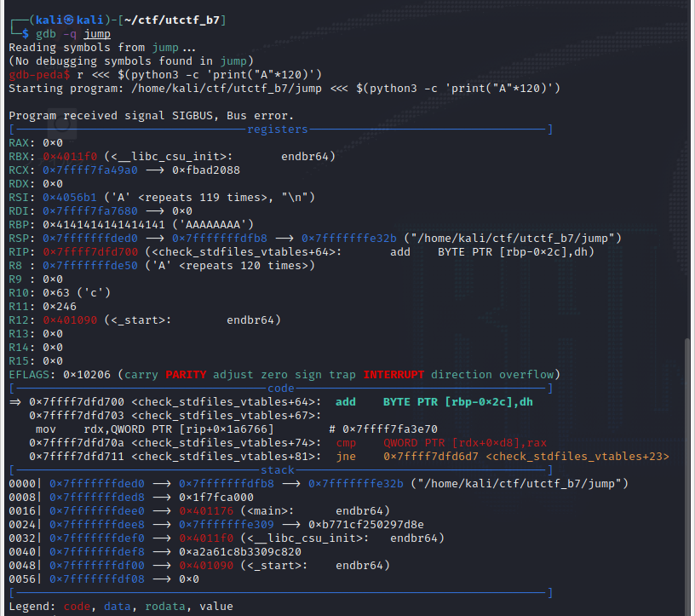Click stack value 0x1f7fca000
The width and height of the screenshot is (695, 616).
pyautogui.click(x=216, y=498)
